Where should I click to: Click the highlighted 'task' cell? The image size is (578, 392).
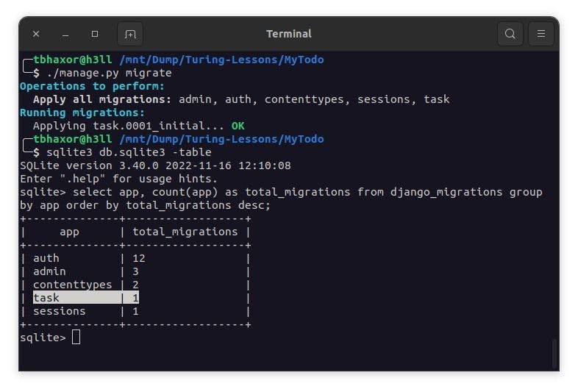coord(46,298)
